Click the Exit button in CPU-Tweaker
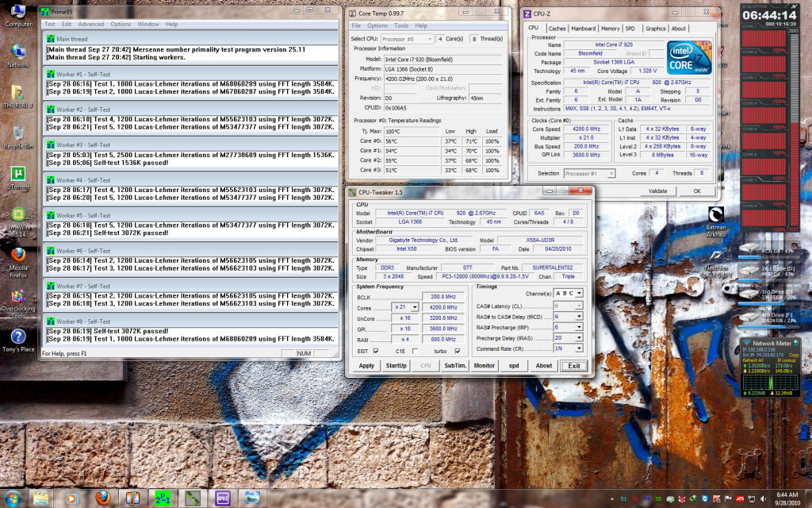The height and width of the screenshot is (508, 812). (x=574, y=366)
